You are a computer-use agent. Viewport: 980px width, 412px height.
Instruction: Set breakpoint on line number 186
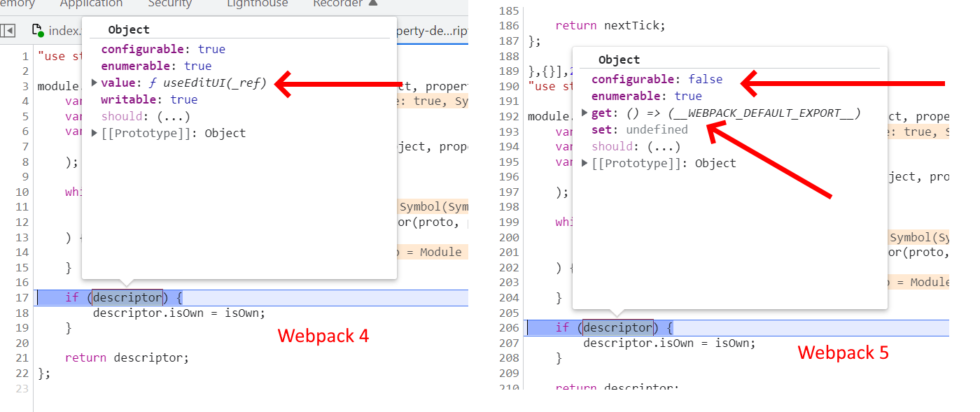[x=510, y=25]
